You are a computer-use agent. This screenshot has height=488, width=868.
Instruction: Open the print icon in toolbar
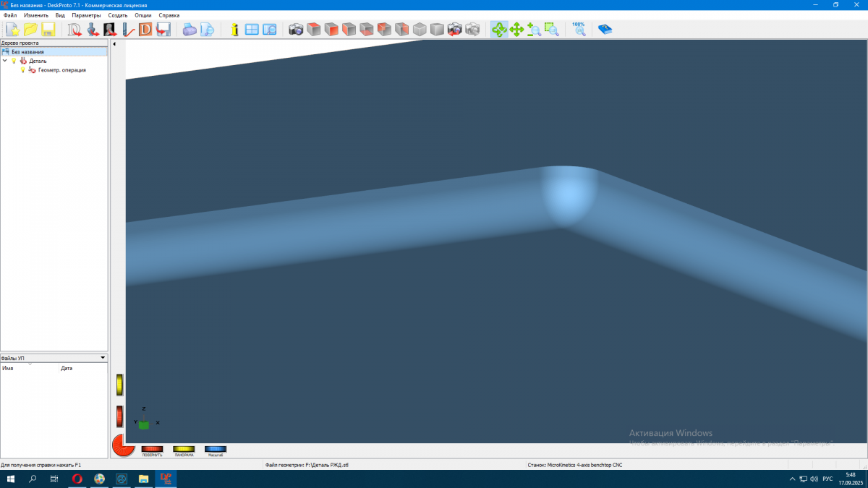click(x=190, y=30)
